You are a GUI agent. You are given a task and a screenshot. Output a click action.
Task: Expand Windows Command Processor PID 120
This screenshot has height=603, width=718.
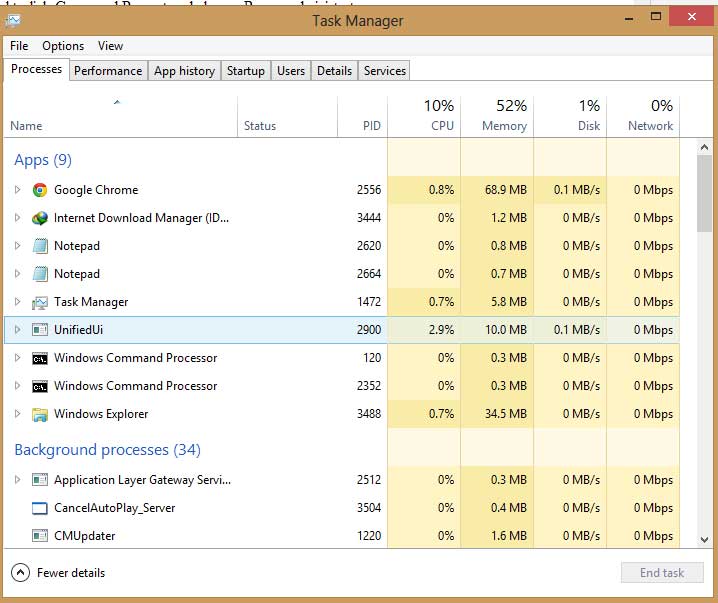(17, 358)
